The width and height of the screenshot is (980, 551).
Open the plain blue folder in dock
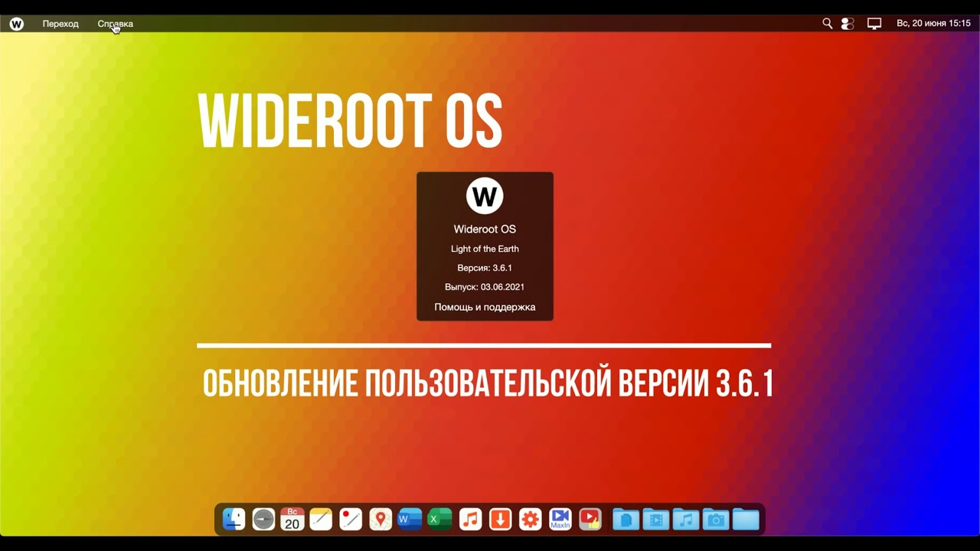point(746,520)
